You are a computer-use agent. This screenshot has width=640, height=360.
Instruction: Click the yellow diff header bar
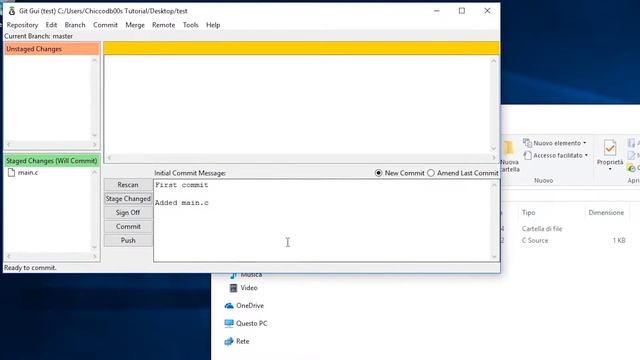tap(301, 48)
